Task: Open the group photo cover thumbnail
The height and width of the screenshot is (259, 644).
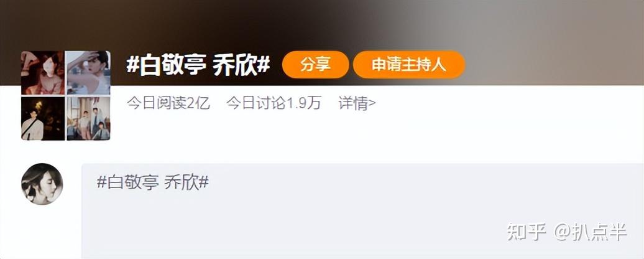Action: [88, 118]
